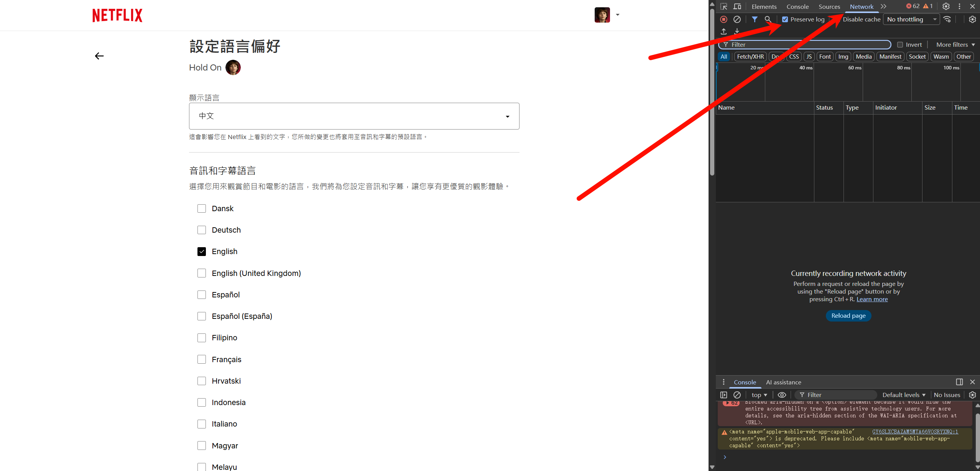This screenshot has height=471, width=980.
Task: Open the Learn more link
Action: click(x=872, y=299)
